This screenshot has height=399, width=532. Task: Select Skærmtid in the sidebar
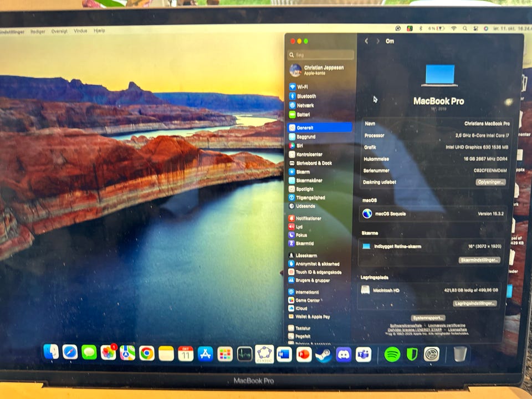(301, 243)
